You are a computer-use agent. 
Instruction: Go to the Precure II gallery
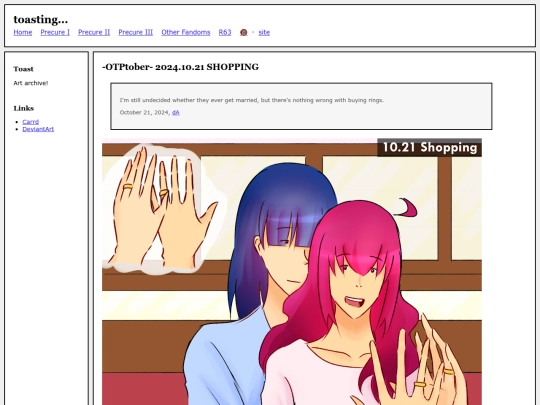[94, 32]
